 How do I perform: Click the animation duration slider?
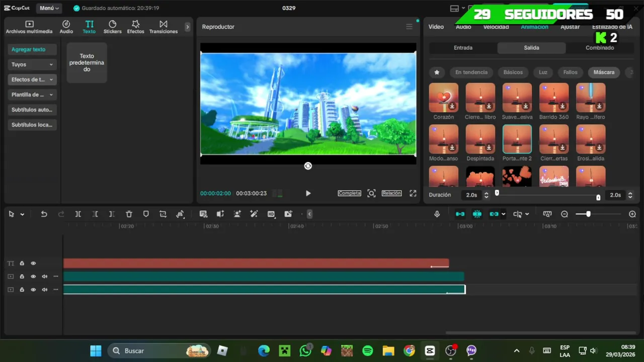[x=547, y=195]
